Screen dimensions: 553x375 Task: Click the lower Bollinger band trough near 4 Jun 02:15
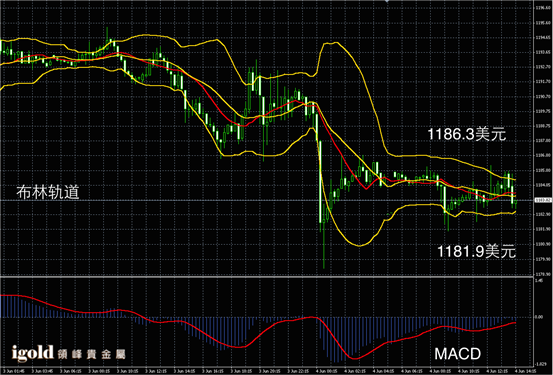pos(359,245)
